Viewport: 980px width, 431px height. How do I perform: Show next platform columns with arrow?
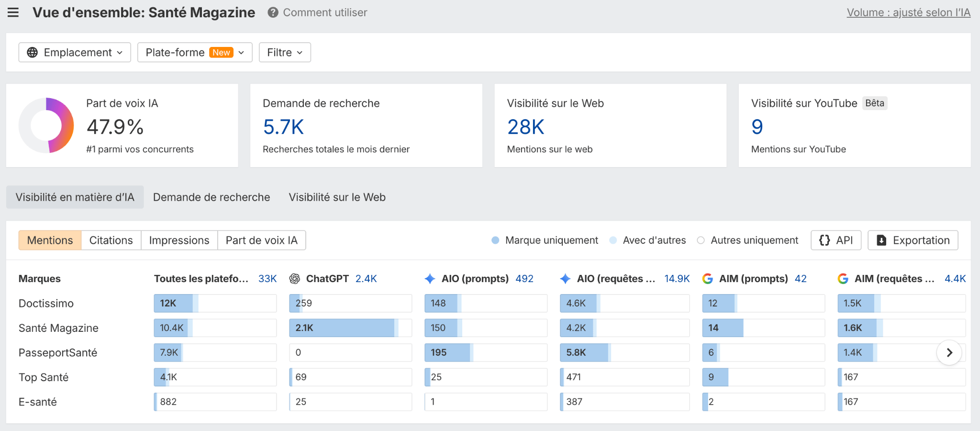pos(949,352)
